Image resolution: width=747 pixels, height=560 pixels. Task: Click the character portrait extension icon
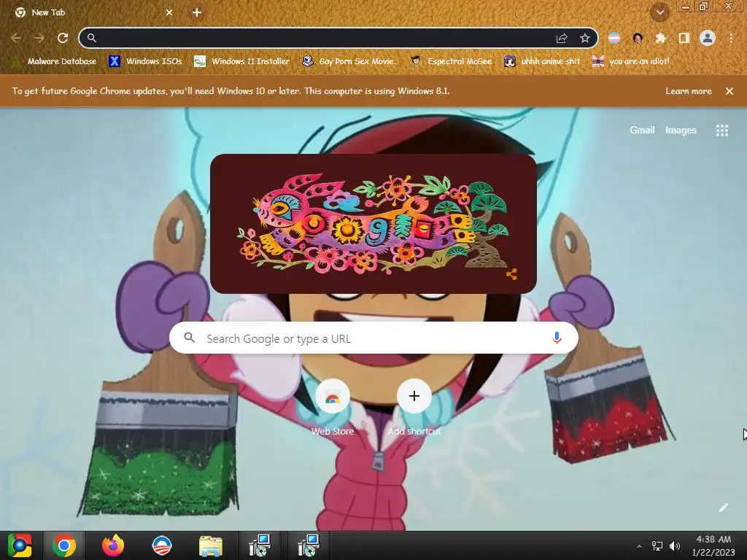[638, 38]
